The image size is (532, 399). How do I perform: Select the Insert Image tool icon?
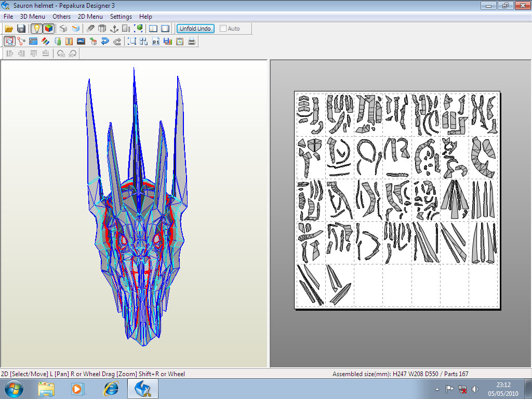pos(81,42)
